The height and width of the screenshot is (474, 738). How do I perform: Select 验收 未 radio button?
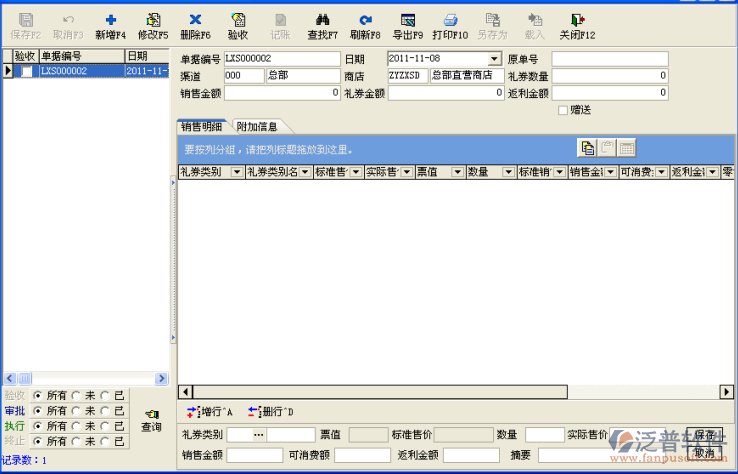click(x=76, y=396)
